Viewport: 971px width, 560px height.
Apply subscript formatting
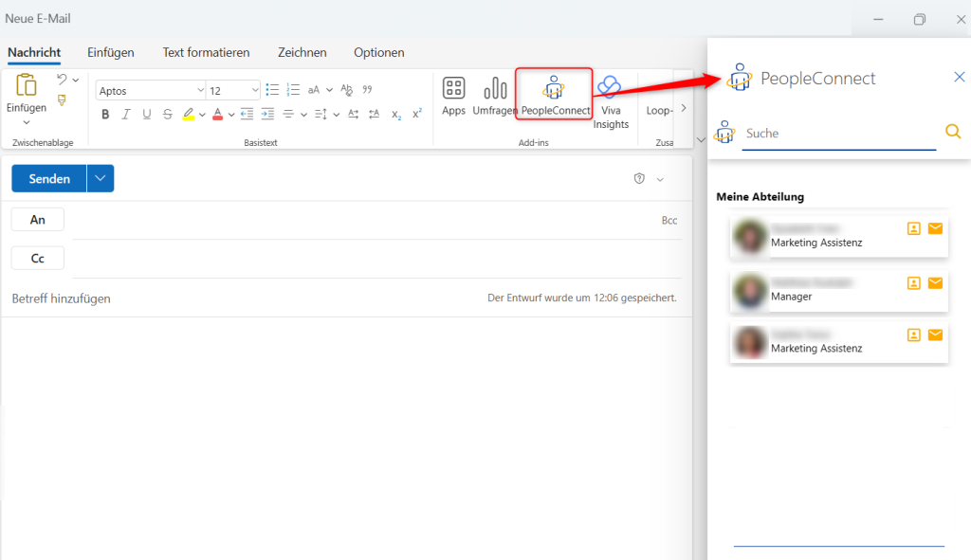pos(395,114)
